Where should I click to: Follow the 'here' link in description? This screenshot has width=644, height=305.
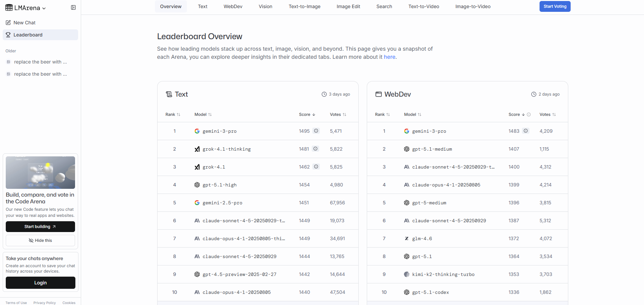[x=389, y=57]
